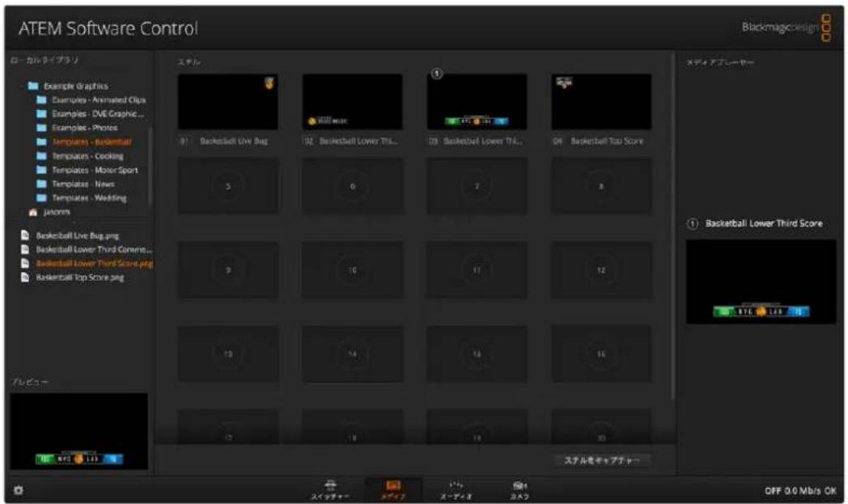Select Basketball Top Score.png file
This screenshot has height=504, width=848.
(x=80, y=278)
